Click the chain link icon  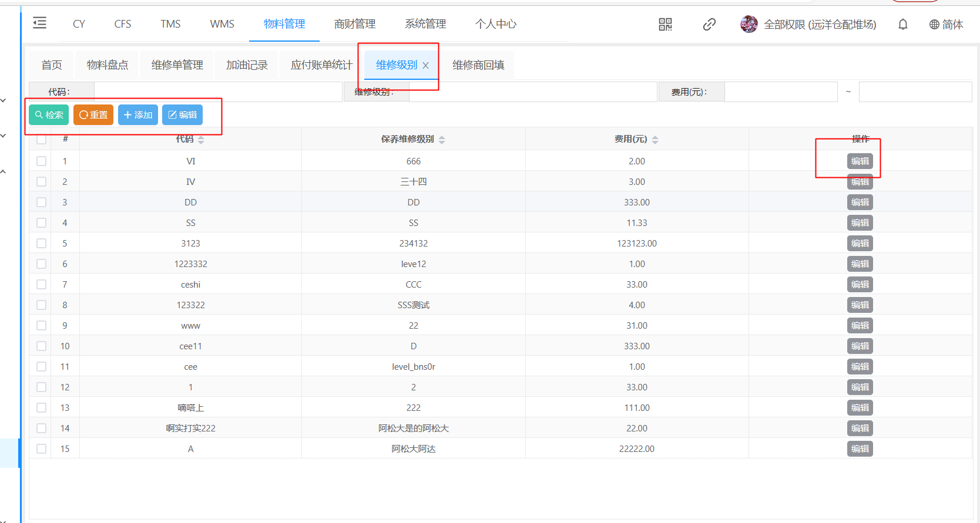point(709,24)
